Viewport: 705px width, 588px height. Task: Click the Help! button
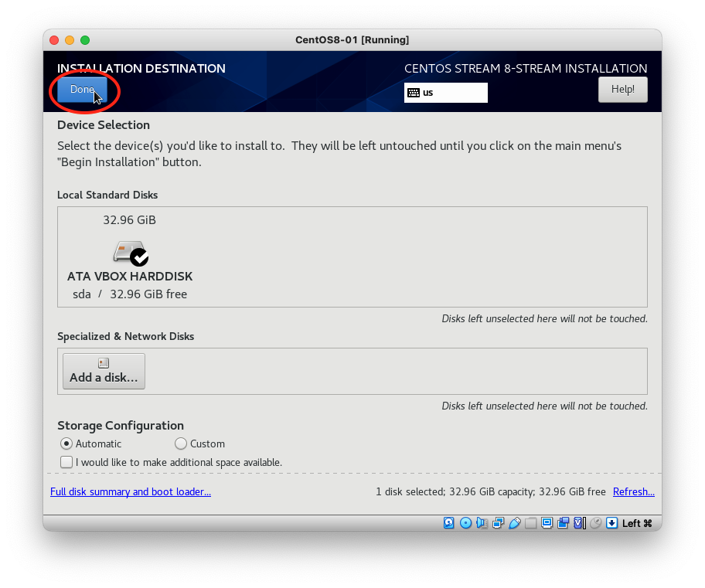[623, 90]
